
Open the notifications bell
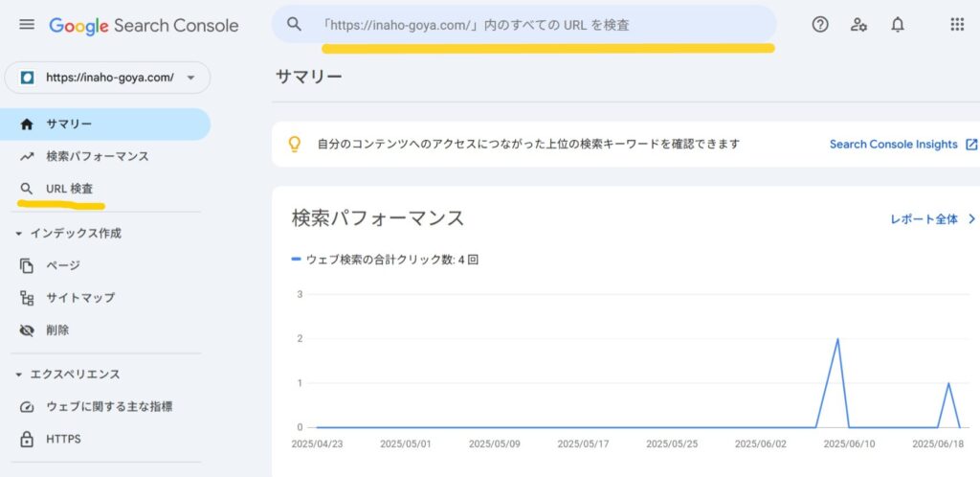[898, 24]
